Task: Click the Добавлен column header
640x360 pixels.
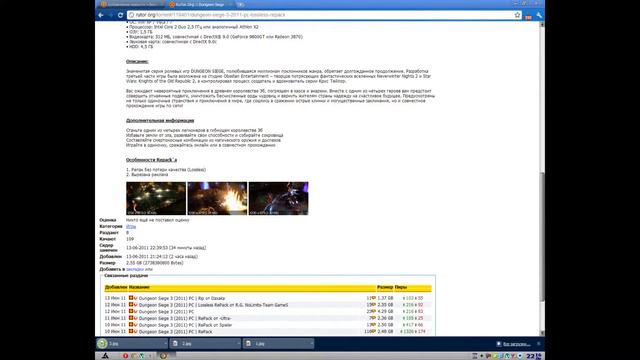Action: coord(116,287)
